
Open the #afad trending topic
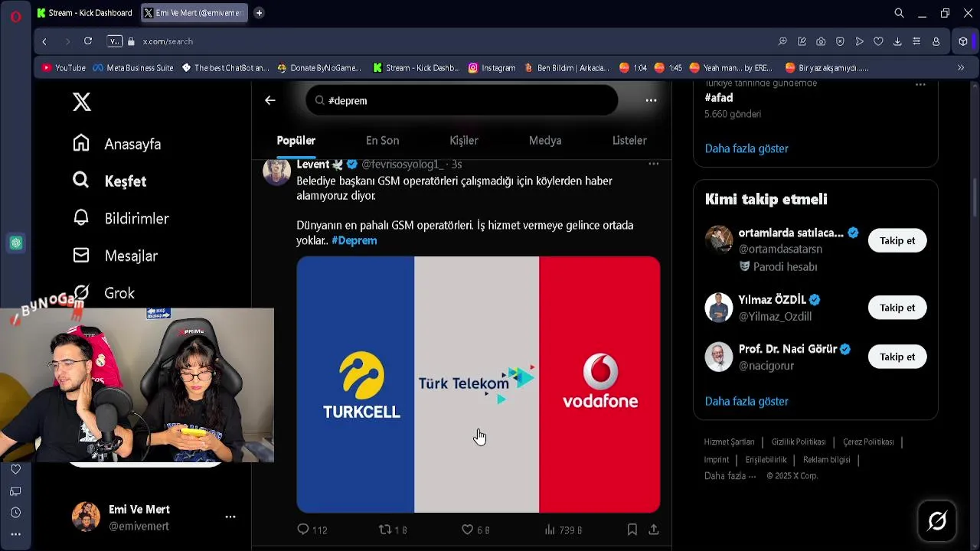719,98
